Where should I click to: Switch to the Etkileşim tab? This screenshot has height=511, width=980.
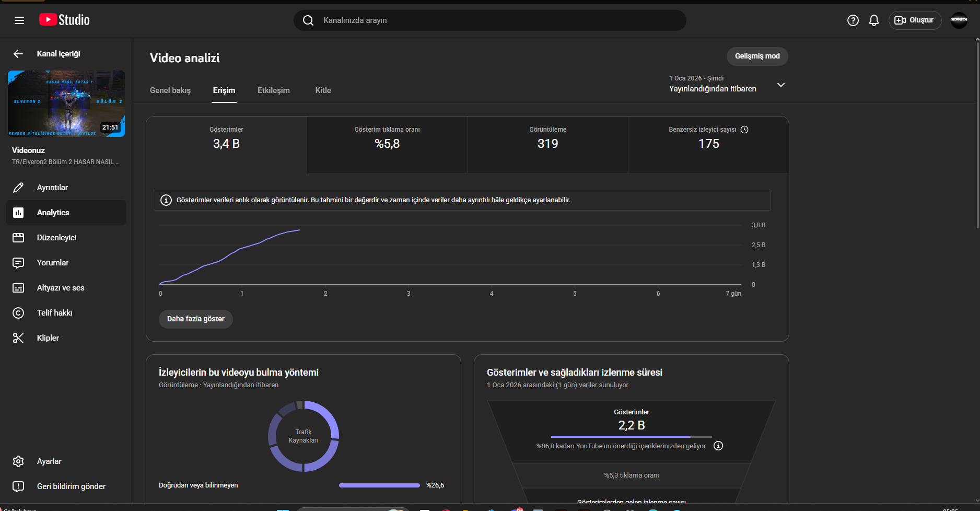(x=274, y=90)
